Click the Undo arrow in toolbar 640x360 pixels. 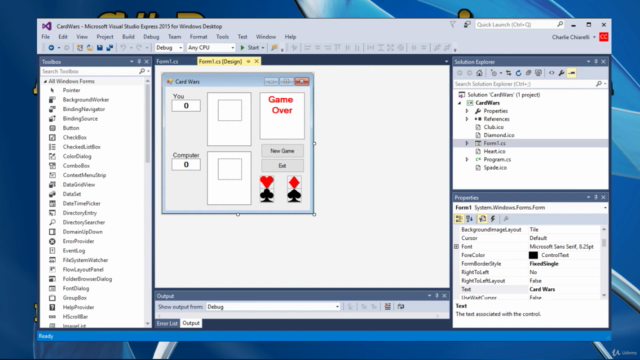coord(123,48)
